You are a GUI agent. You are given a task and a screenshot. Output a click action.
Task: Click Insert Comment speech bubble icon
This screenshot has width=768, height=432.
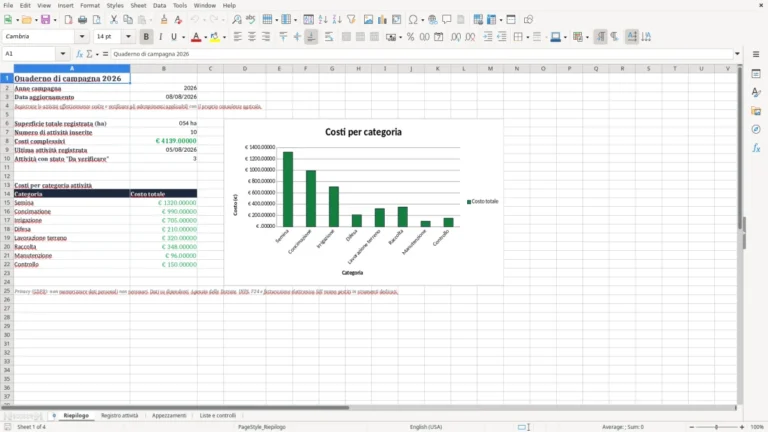[x=447, y=20]
